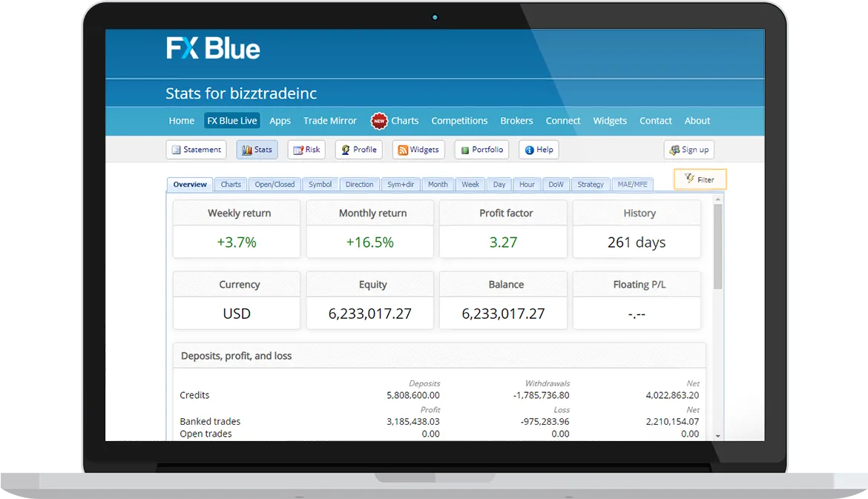868x499 pixels.
Task: Switch to the Charts stats tab
Action: [231, 184]
